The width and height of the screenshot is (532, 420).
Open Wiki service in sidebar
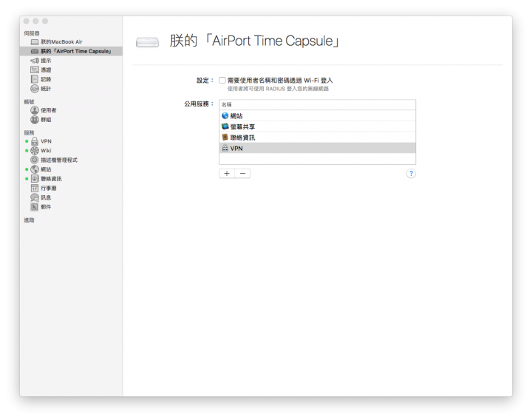(41, 150)
